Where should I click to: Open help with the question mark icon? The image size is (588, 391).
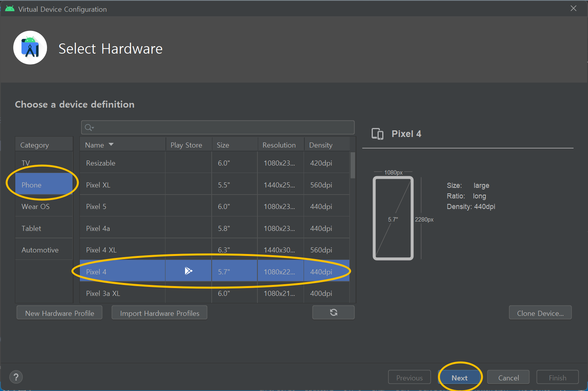16,377
